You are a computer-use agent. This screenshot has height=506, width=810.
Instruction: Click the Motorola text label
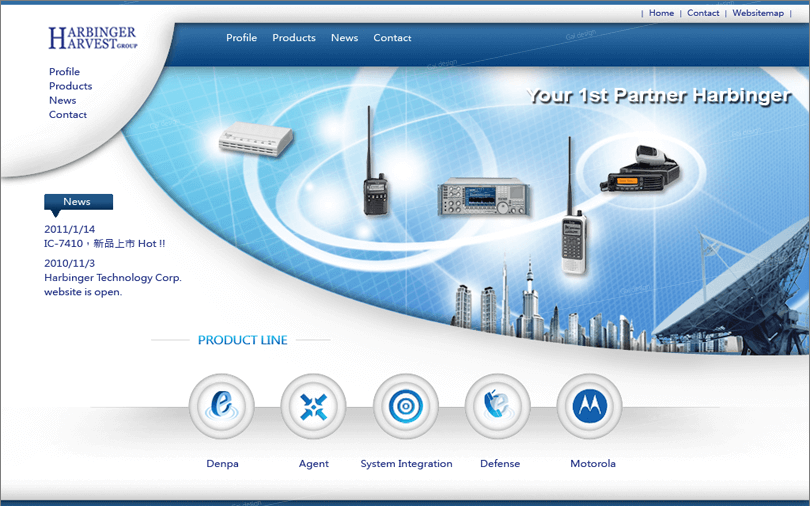[593, 464]
